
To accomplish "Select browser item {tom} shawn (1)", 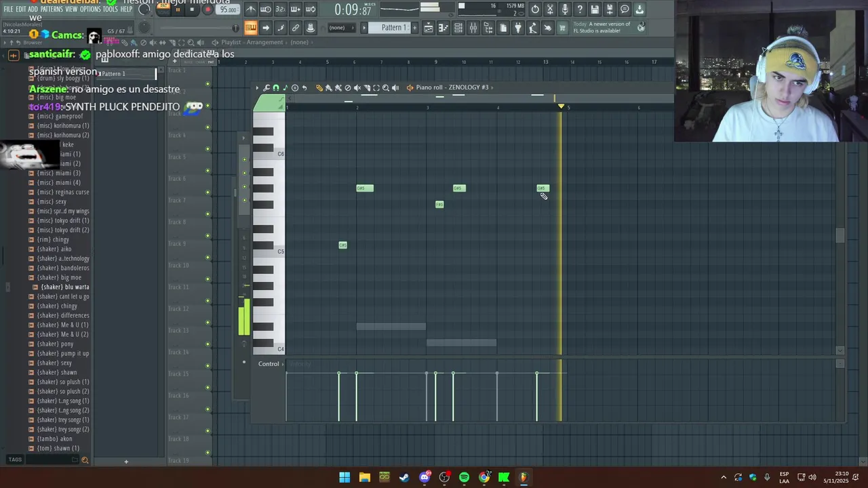I will [x=58, y=448].
